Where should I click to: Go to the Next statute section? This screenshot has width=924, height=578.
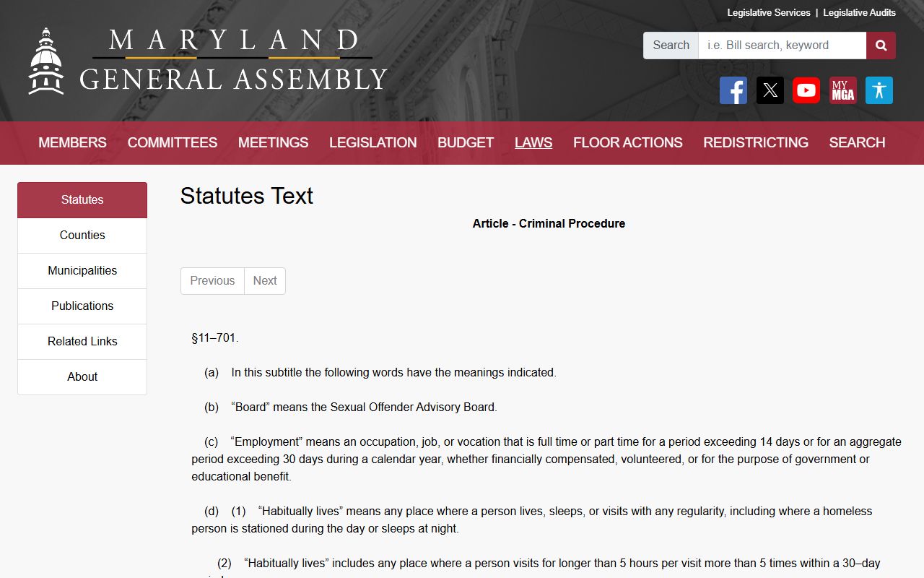[x=265, y=281]
